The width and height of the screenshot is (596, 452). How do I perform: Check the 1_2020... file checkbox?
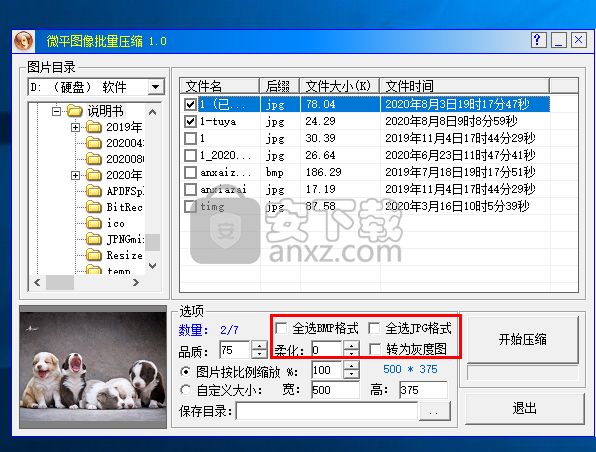[190, 155]
